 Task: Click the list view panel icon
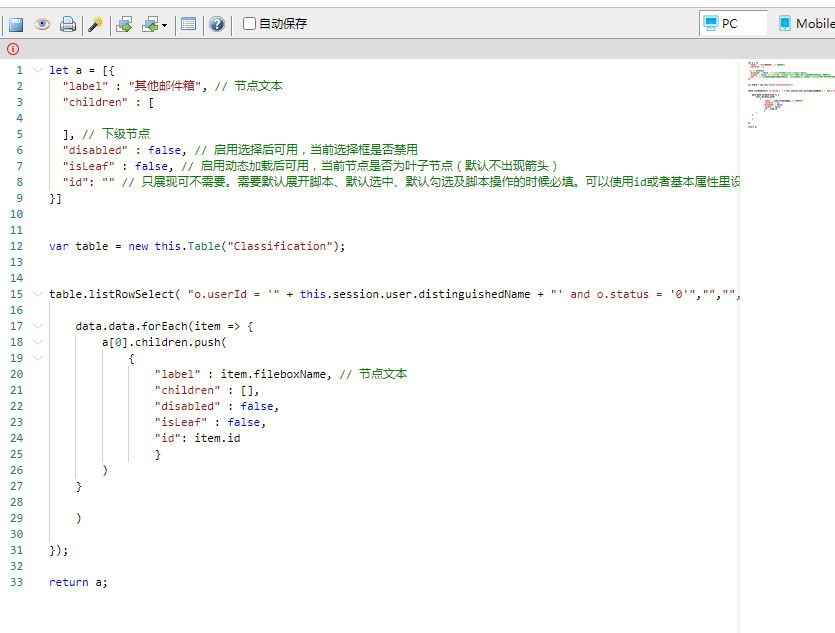[x=188, y=24]
